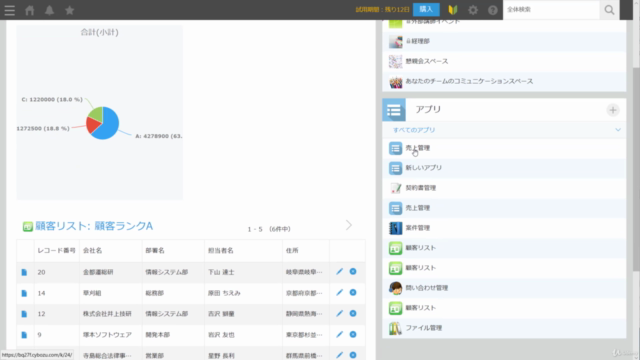Click the 案件管理 app icon
Screen dimensions: 640x360
[395, 228]
